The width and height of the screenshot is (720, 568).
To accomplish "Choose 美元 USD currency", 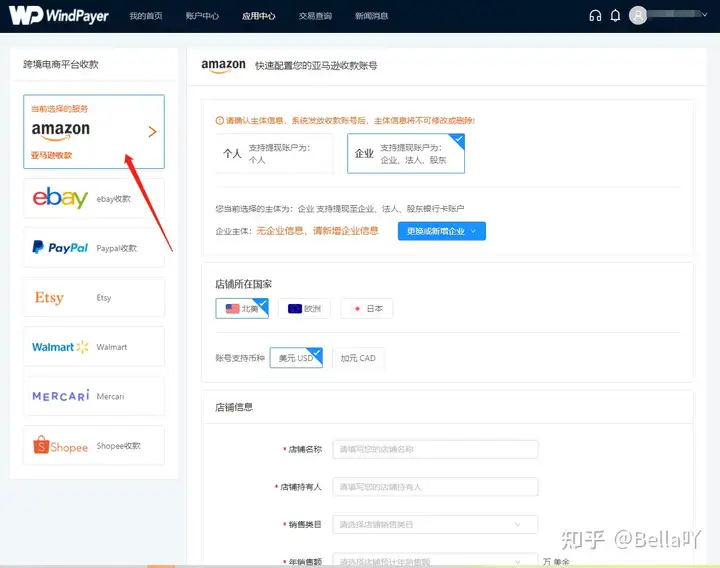I will click(296, 358).
